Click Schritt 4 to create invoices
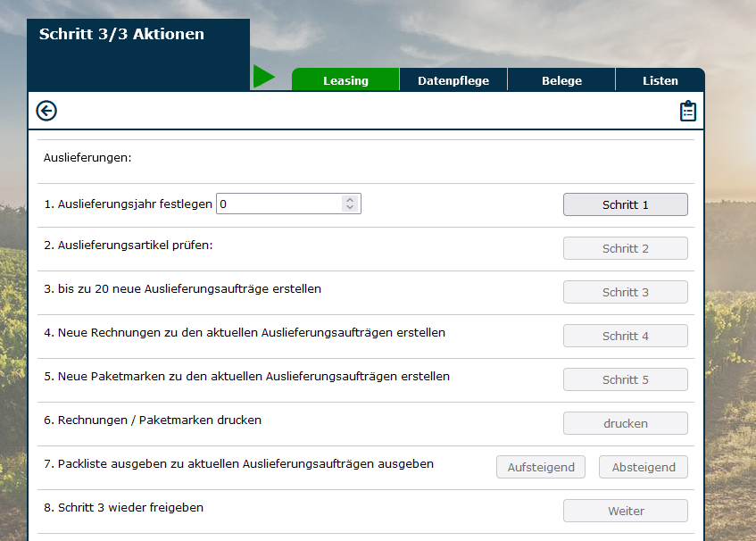The image size is (756, 541). coord(625,336)
